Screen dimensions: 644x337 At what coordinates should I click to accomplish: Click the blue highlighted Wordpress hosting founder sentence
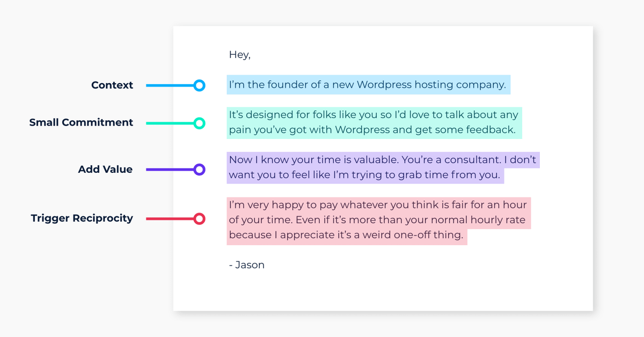pos(368,85)
